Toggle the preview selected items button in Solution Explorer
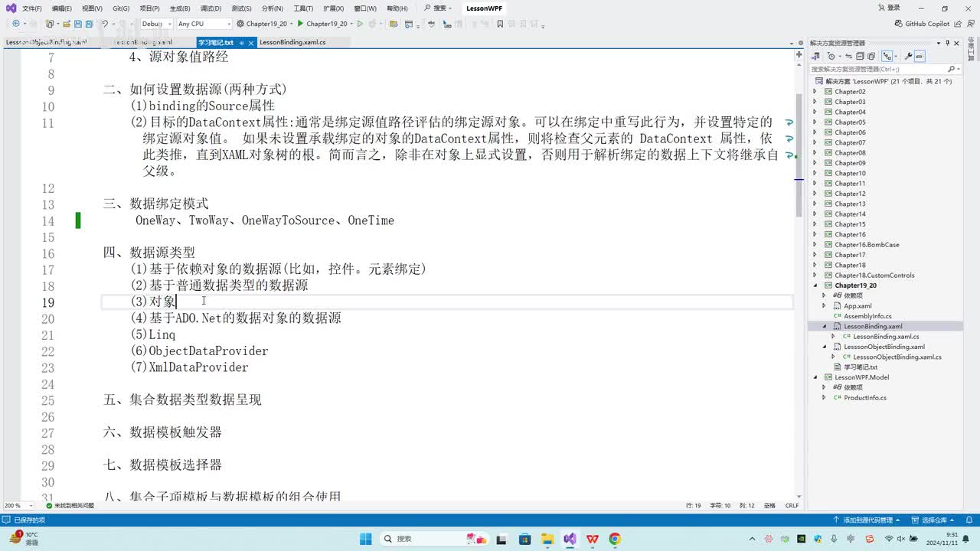The image size is (980, 551). click(x=920, y=56)
